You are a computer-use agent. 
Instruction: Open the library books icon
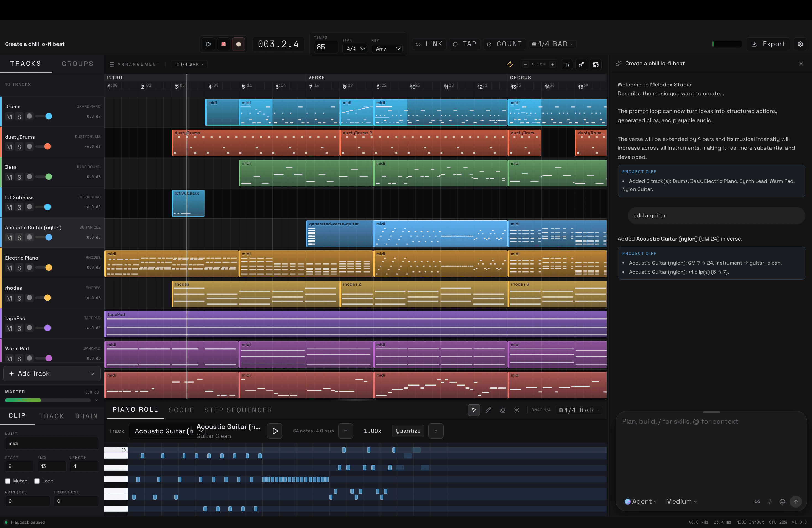[x=567, y=64]
